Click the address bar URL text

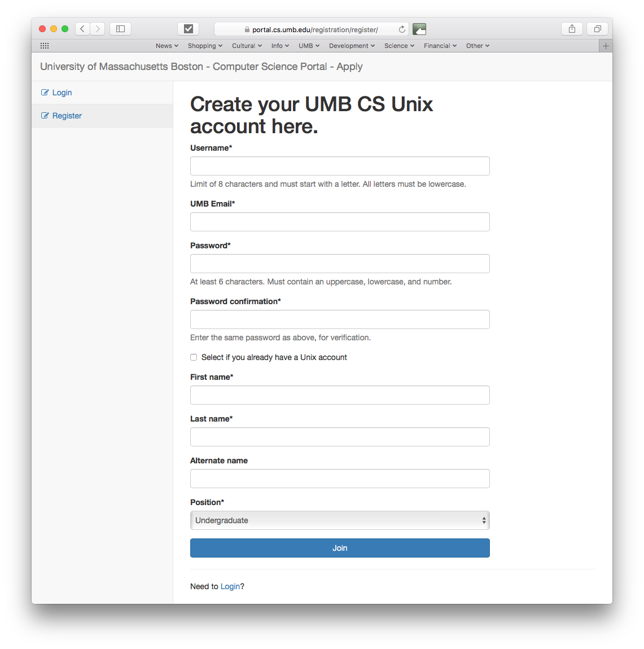[x=315, y=29]
